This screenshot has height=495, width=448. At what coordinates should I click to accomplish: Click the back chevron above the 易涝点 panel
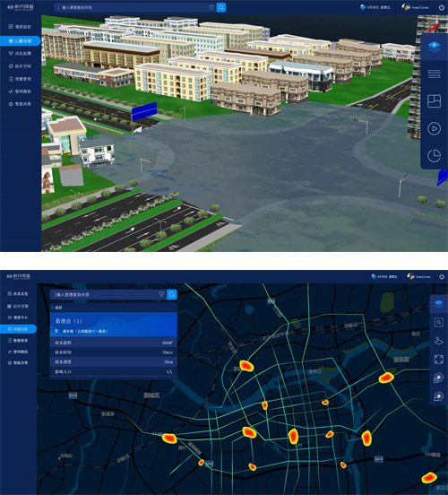pos(53,308)
